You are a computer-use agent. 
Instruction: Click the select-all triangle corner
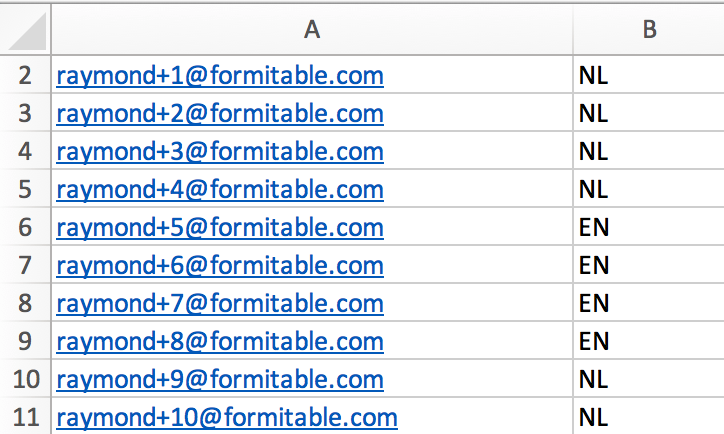click(28, 31)
